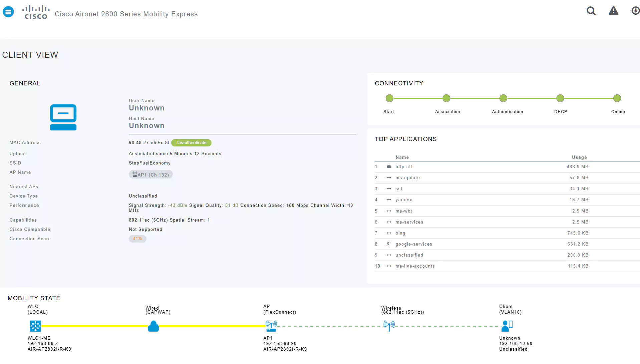
Task: Click the client VLAN10 user icon
Action: click(507, 326)
